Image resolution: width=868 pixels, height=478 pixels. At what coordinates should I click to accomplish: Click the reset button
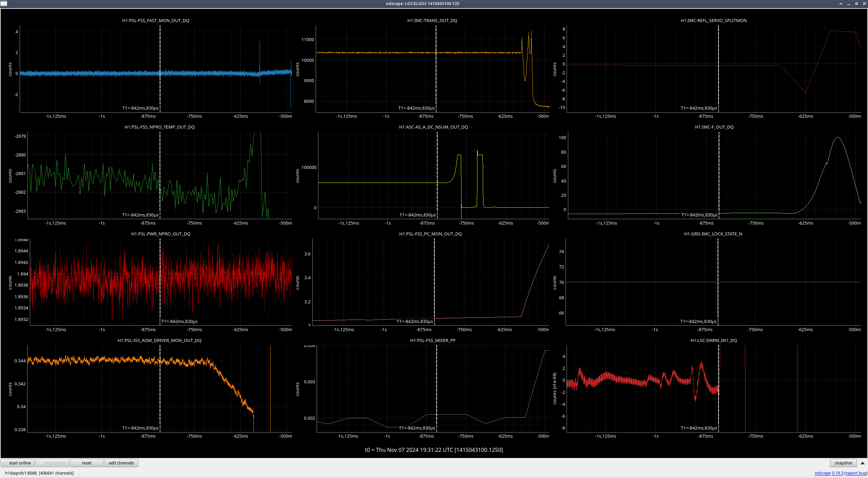tap(87, 463)
